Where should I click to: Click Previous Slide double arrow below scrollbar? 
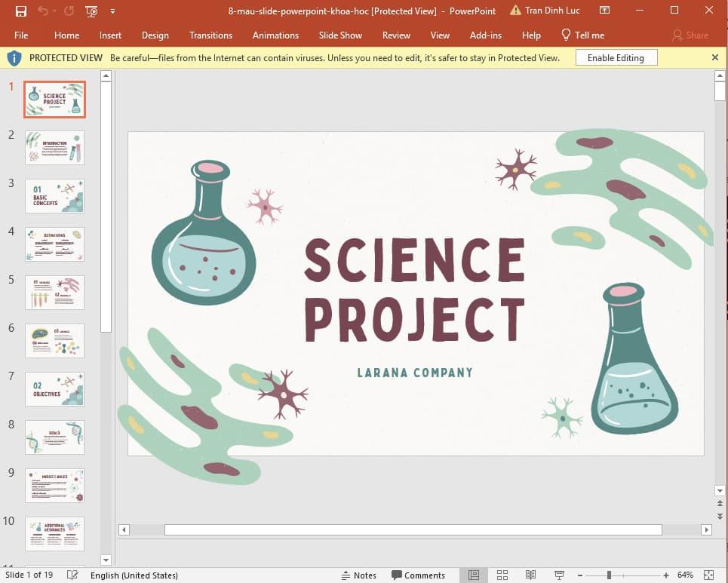[x=720, y=503]
